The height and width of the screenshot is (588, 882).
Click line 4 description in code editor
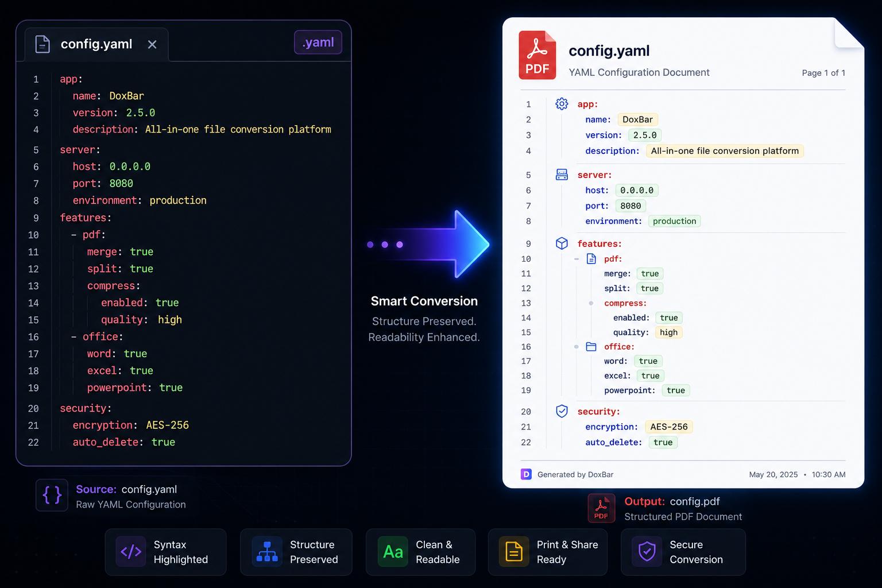[x=202, y=129]
